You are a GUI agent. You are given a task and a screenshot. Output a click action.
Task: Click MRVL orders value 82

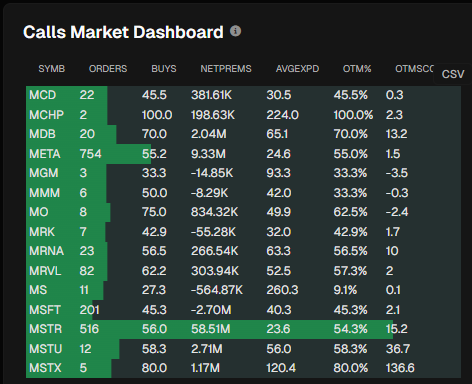click(87, 271)
